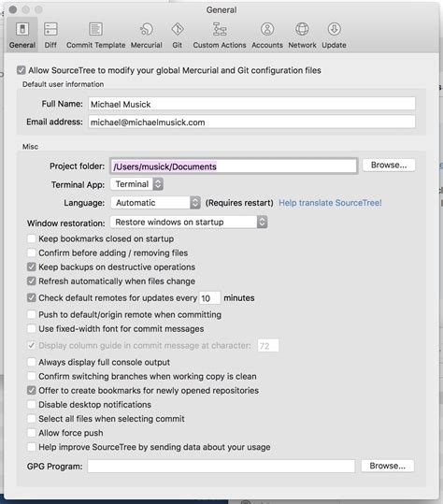
Task: Open the Window restoration dropdown
Action: [189, 223]
